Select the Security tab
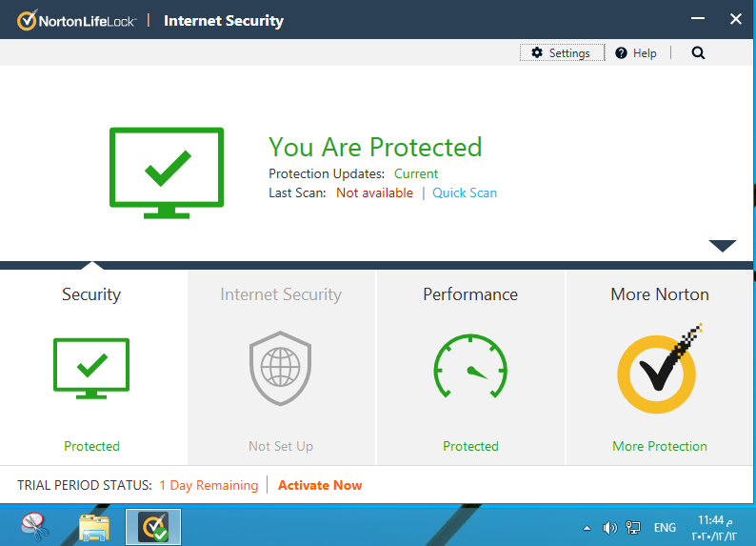The width and height of the screenshot is (756, 546). pyautogui.click(x=91, y=368)
